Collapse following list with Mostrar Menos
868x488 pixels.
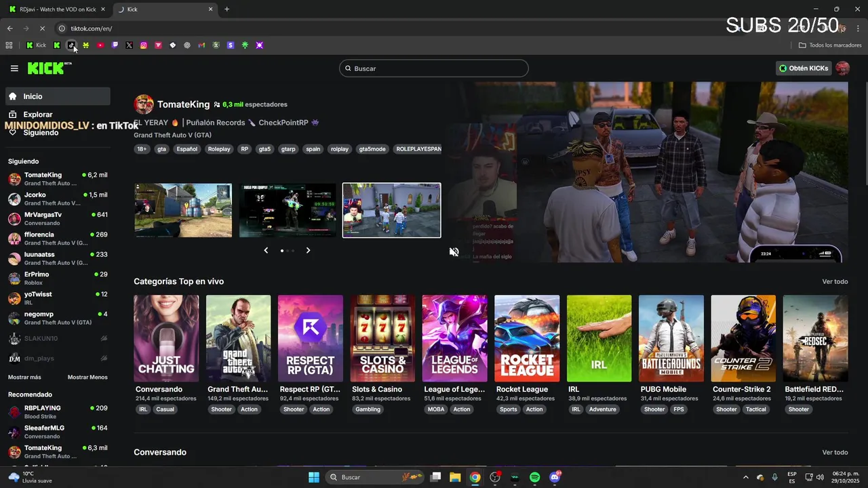click(87, 377)
